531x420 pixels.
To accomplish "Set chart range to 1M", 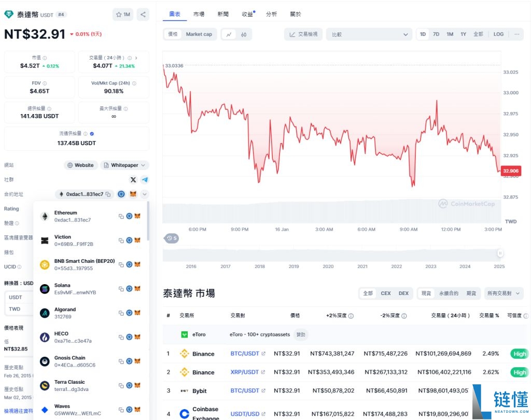I will point(450,34).
